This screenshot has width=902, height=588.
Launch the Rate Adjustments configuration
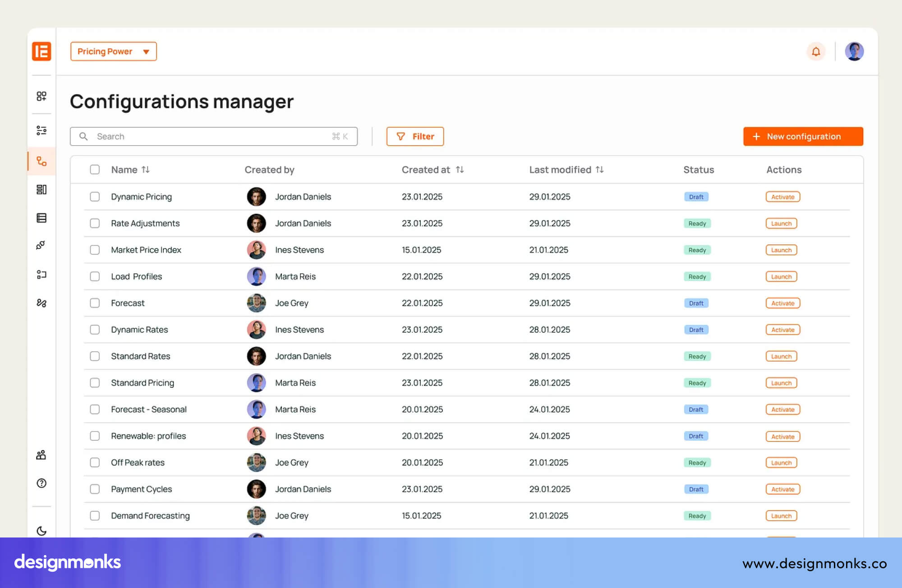coord(782,223)
